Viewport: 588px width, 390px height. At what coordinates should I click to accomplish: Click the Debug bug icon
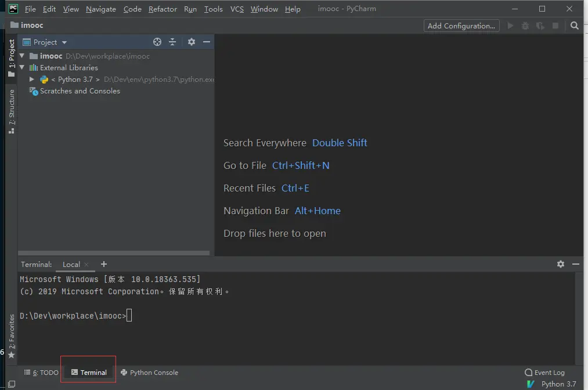pyautogui.click(x=525, y=26)
